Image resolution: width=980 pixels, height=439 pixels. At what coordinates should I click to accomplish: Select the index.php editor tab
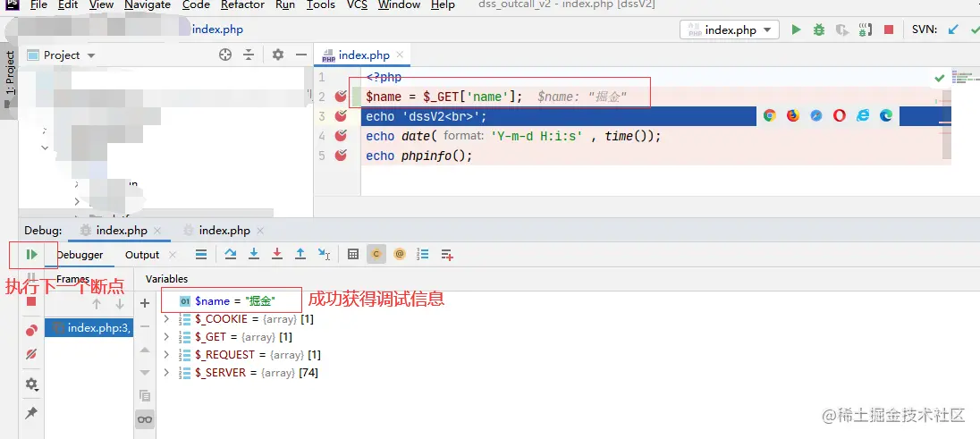click(364, 55)
